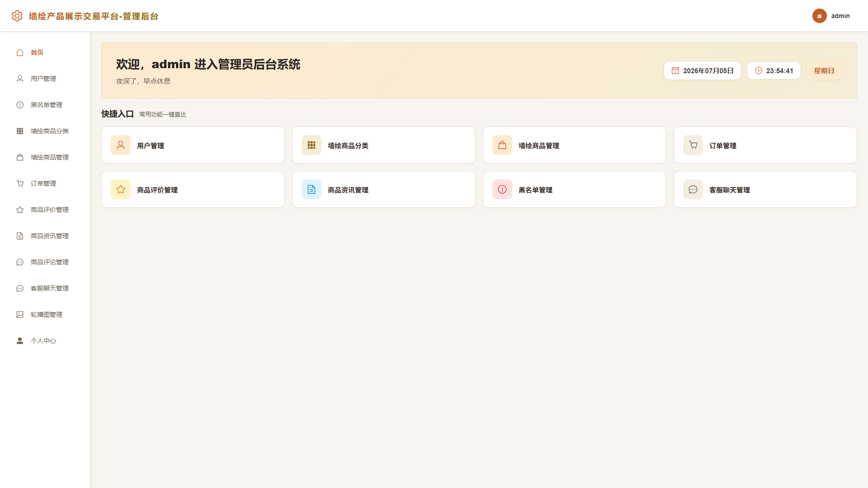Viewport: 868px width, 488px height.
Task: Click the star icon on 商品评价管理 quick card
Action: pyautogui.click(x=121, y=189)
